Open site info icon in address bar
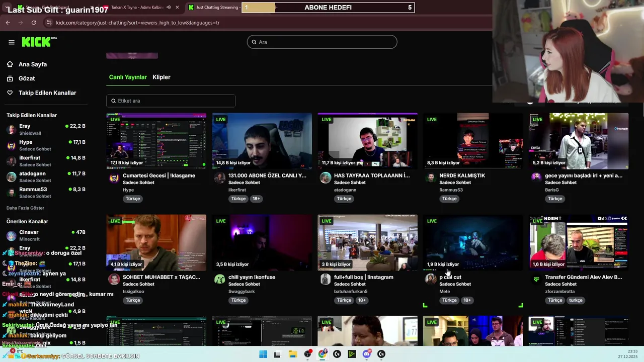 coord(49,23)
